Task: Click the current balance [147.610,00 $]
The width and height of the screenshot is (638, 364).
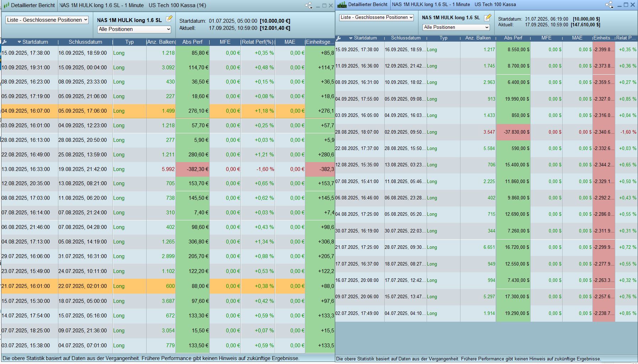Action: 585,25
